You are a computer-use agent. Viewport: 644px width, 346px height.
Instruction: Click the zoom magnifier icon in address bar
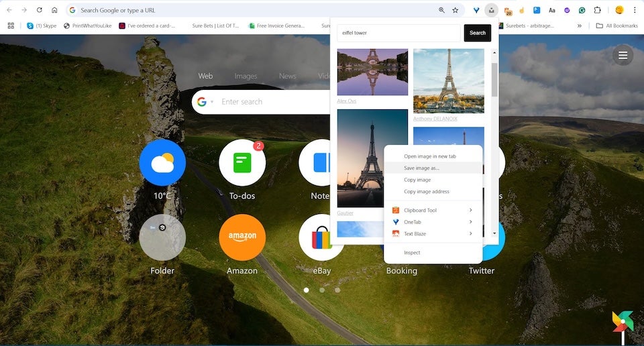[441, 10]
